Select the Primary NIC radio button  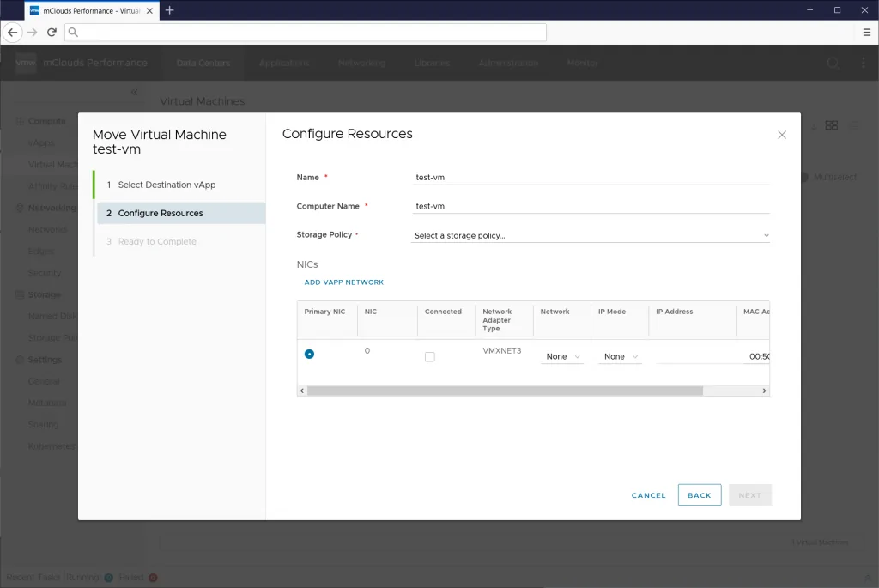309,354
